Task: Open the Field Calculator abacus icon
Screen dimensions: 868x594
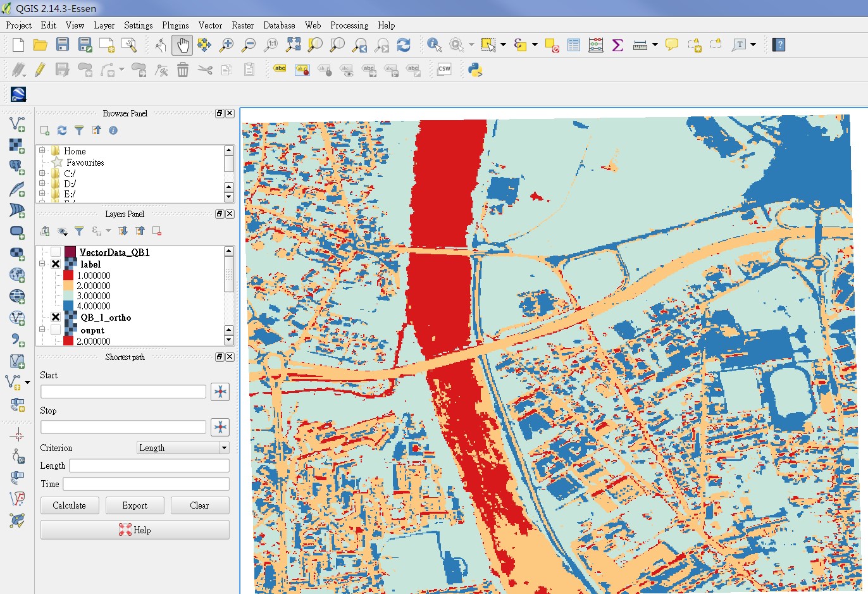Action: pos(595,45)
